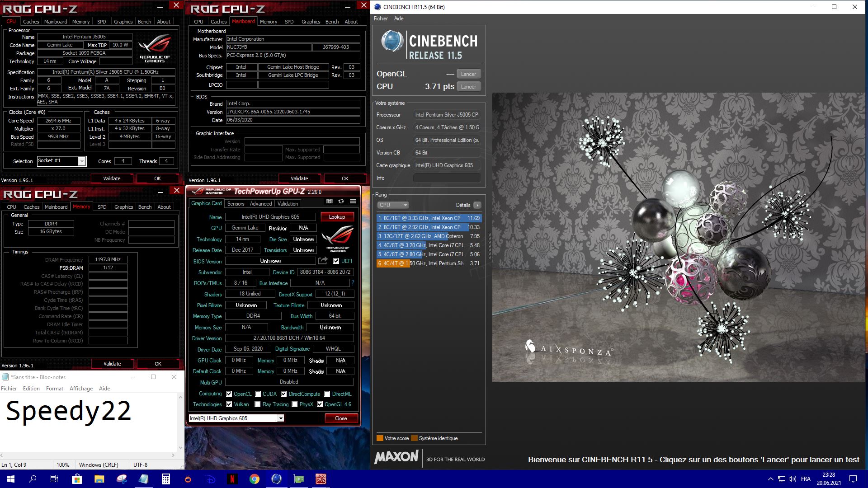Show hidden system tray icons
868x488 pixels.
[770, 479]
